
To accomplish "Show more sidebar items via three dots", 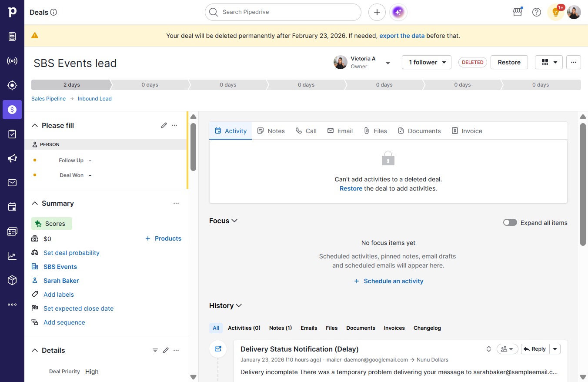I will coord(12,305).
